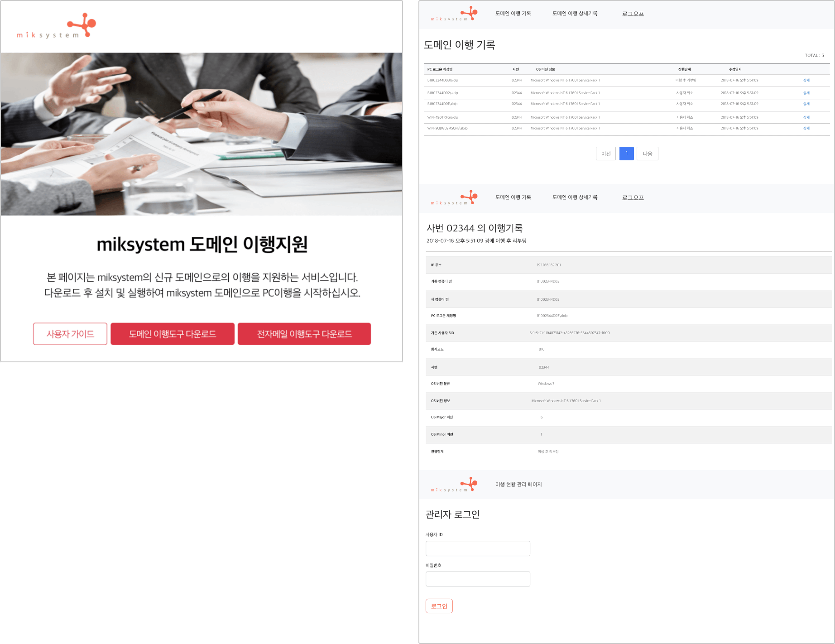Open 상세 link for B1002344D03\alolp row
The height and width of the screenshot is (644, 835).
[806, 81]
